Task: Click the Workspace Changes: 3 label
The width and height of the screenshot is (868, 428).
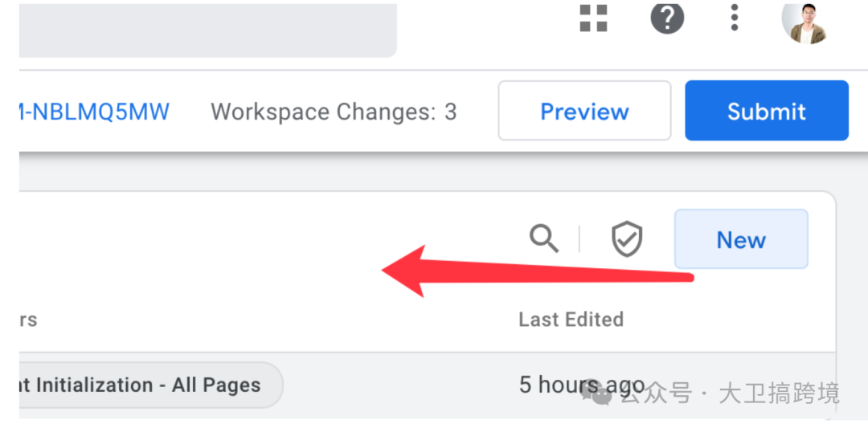Action: 334,112
